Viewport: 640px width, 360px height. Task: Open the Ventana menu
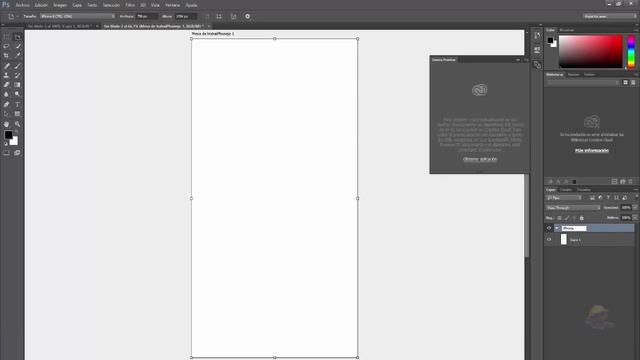pyautogui.click(x=173, y=5)
